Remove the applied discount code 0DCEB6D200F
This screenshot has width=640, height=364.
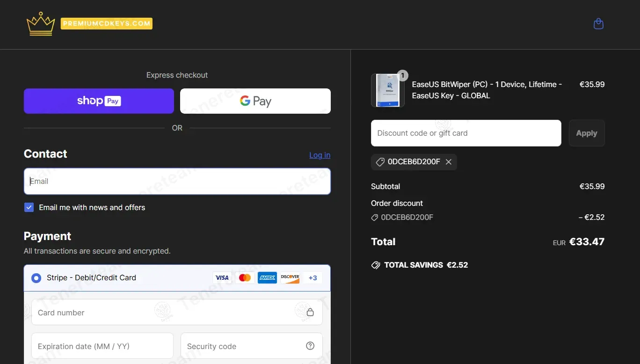449,162
